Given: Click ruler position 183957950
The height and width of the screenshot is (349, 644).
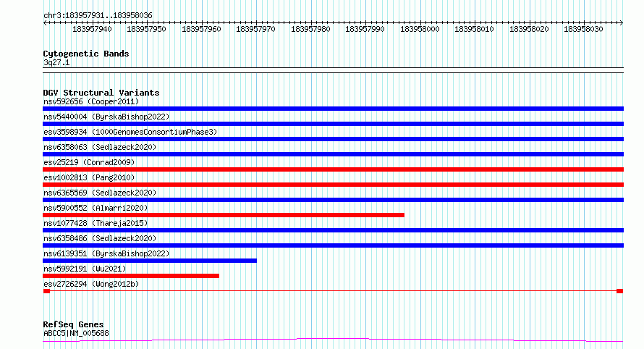Looking at the screenshot, I should click(146, 29).
